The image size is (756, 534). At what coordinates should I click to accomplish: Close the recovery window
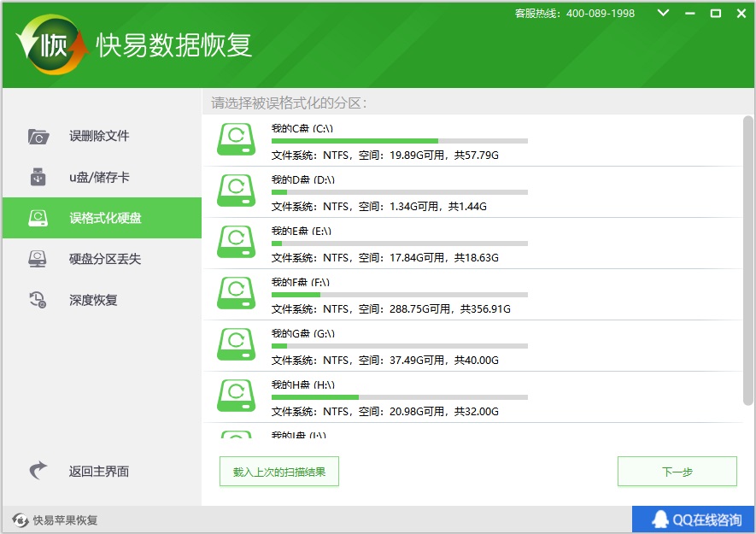[741, 14]
